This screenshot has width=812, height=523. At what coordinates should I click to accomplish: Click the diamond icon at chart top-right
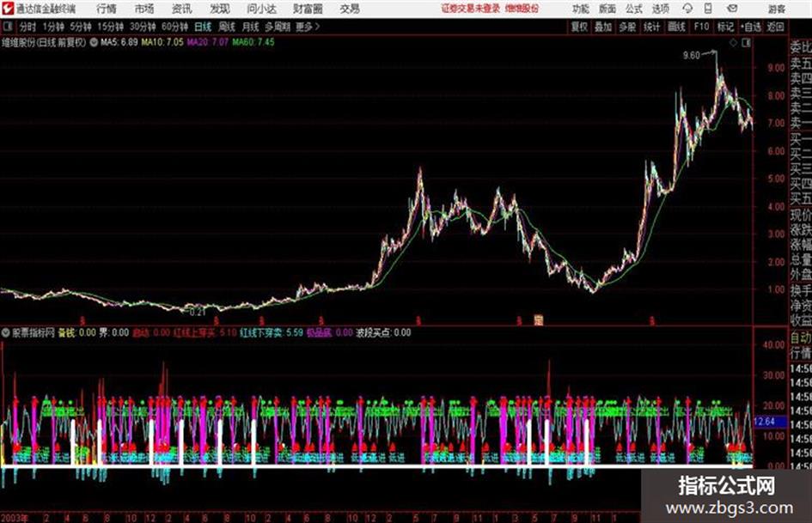[x=733, y=43]
